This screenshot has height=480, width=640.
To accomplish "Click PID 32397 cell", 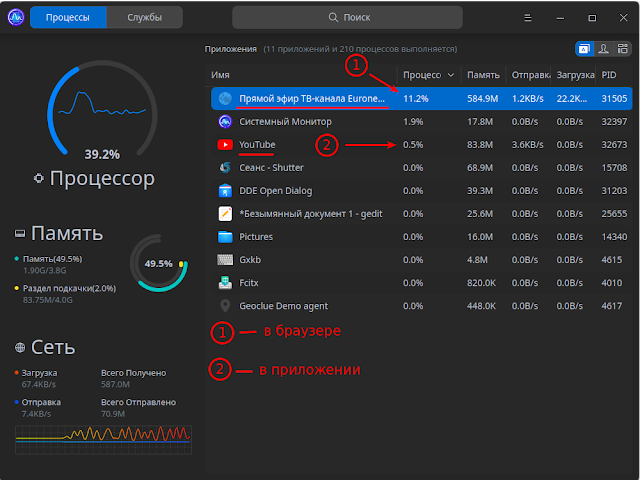I will pos(614,122).
